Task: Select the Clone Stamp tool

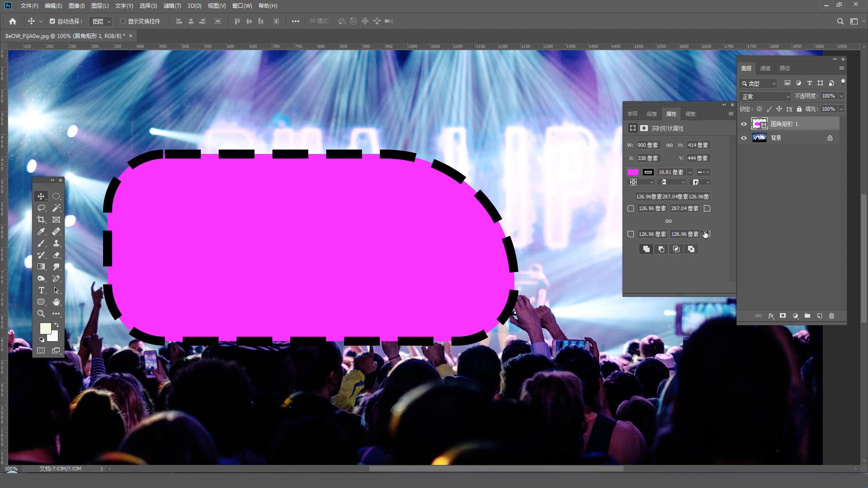Action: point(56,243)
